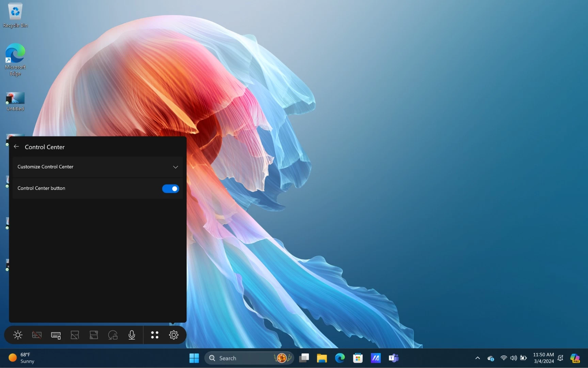
Task: Click the settings gear in Control Center bar
Action: [174, 335]
